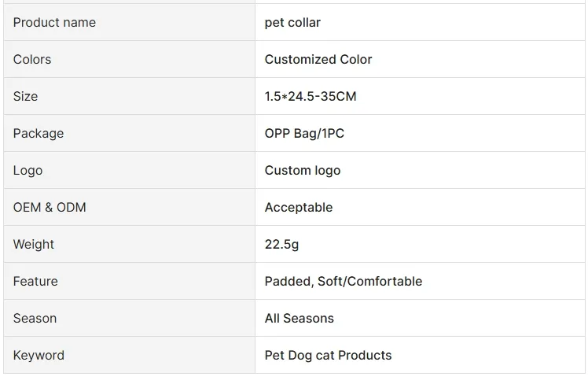Click the "Product name" label cell
The height and width of the screenshot is (384, 588).
(x=54, y=22)
